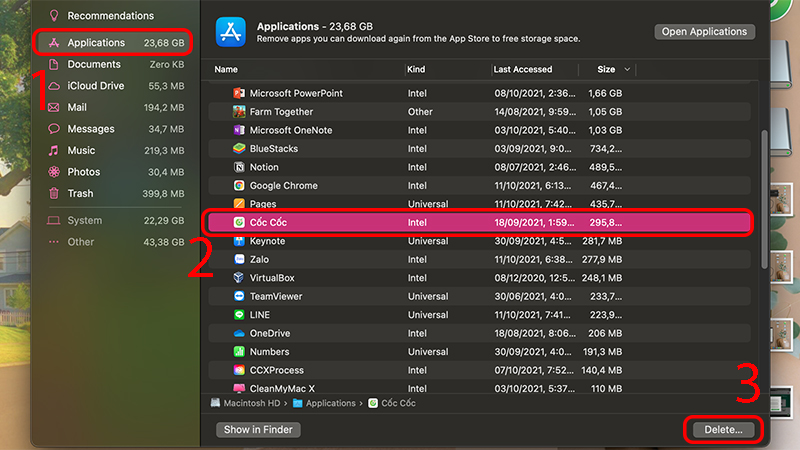Click the VirtualBox app icon
800x450 pixels.
(x=239, y=278)
